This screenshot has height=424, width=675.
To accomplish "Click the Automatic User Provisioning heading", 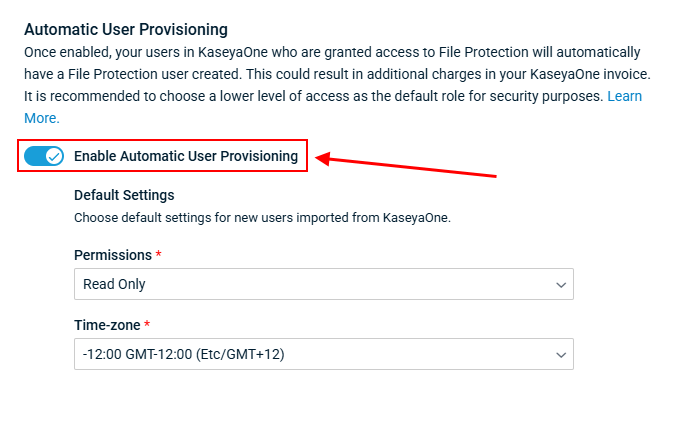I will [x=126, y=30].
